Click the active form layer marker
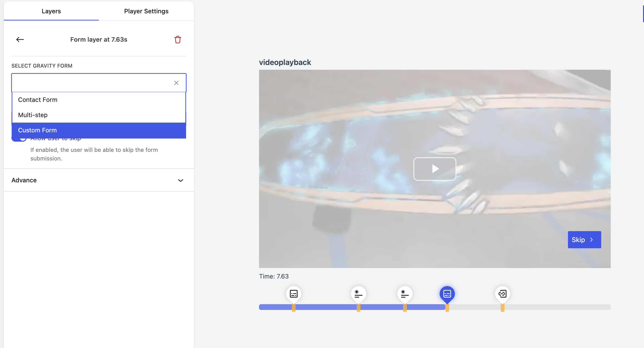Image resolution: width=644 pixels, height=348 pixels. [x=447, y=293]
